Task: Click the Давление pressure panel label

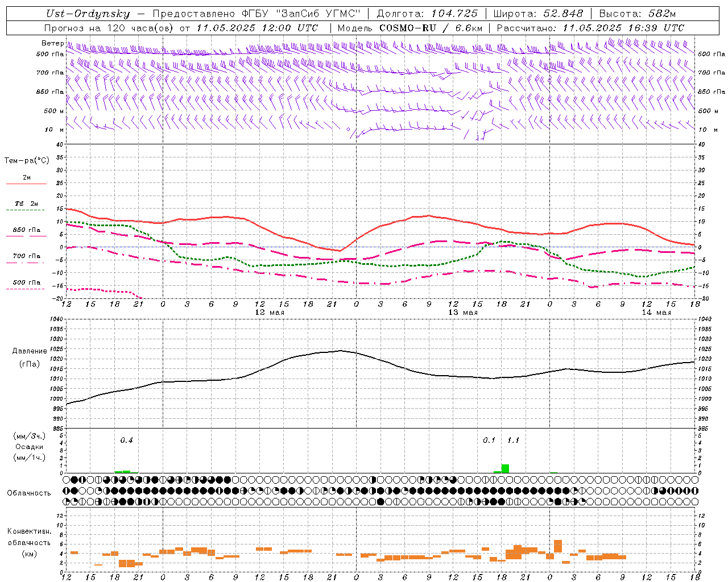Action: coord(30,351)
